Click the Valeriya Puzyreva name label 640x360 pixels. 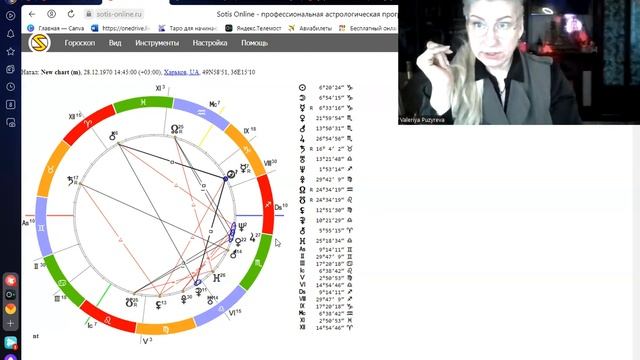tap(422, 120)
